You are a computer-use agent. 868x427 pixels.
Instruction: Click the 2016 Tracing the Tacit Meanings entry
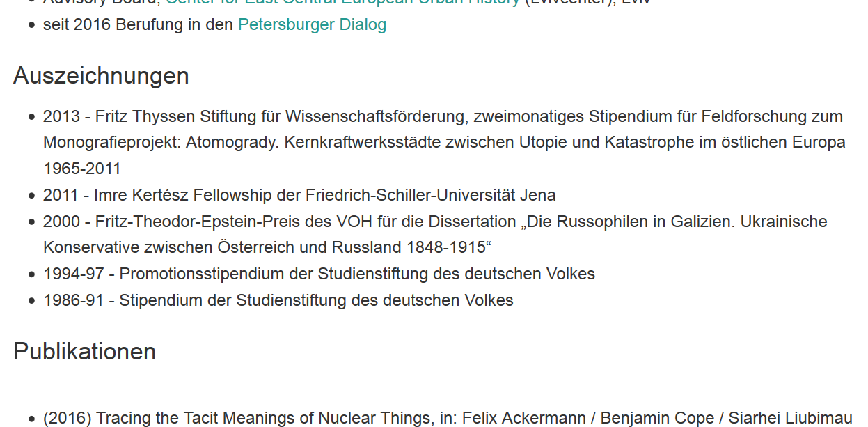coord(448,419)
